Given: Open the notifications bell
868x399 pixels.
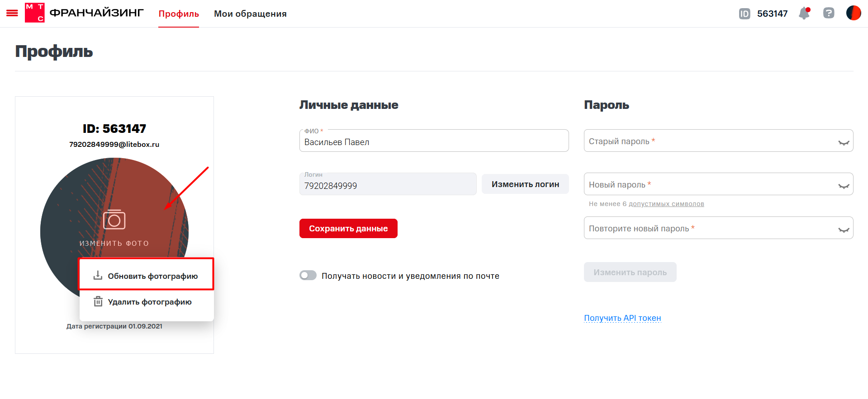Looking at the screenshot, I should point(804,13).
